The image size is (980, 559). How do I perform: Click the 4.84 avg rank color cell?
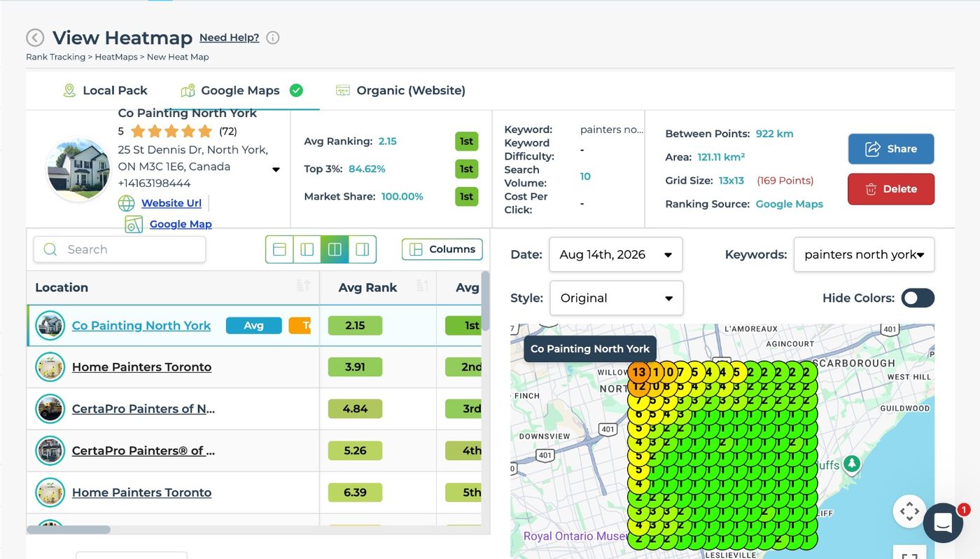355,409
